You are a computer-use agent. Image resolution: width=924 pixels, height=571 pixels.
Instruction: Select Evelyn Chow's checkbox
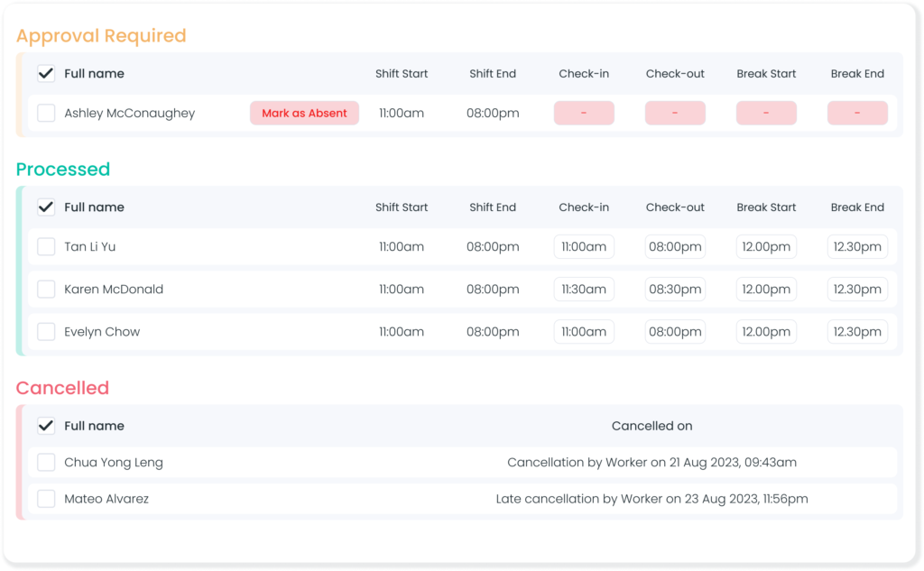[x=46, y=332]
